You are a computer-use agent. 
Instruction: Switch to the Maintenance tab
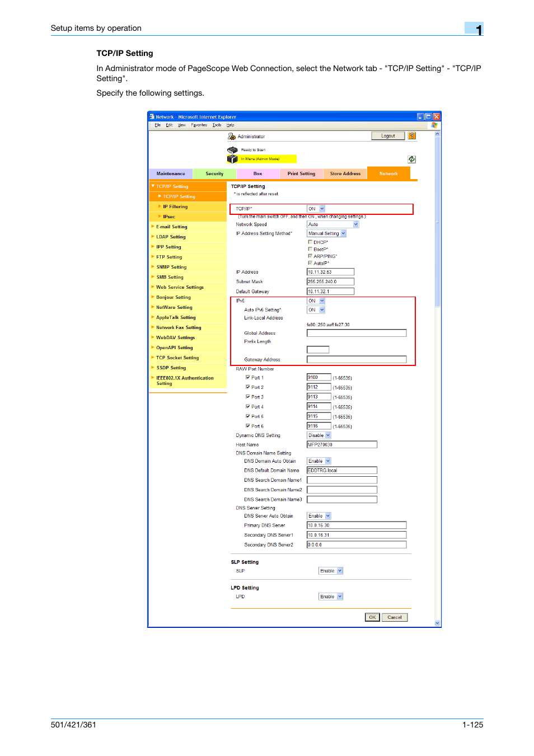pyautogui.click(x=171, y=174)
